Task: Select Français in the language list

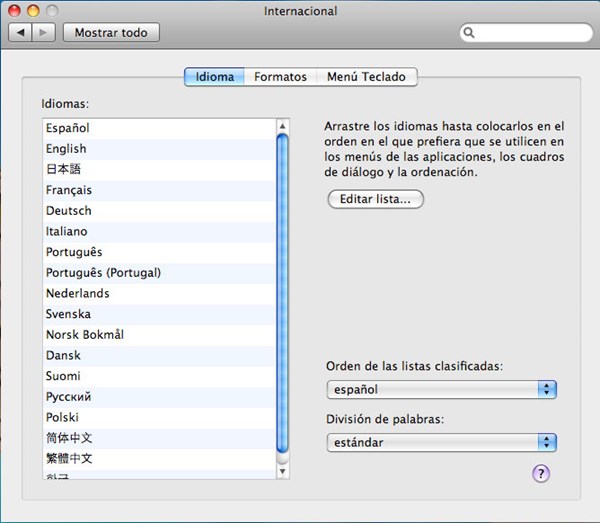Action: tap(69, 190)
